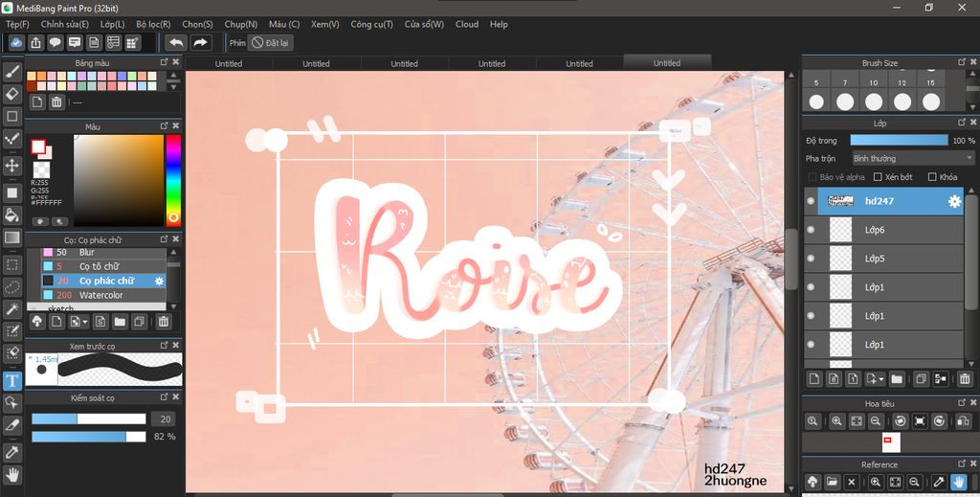
Task: Select eyedropper in Reference panel
Action: click(x=938, y=482)
